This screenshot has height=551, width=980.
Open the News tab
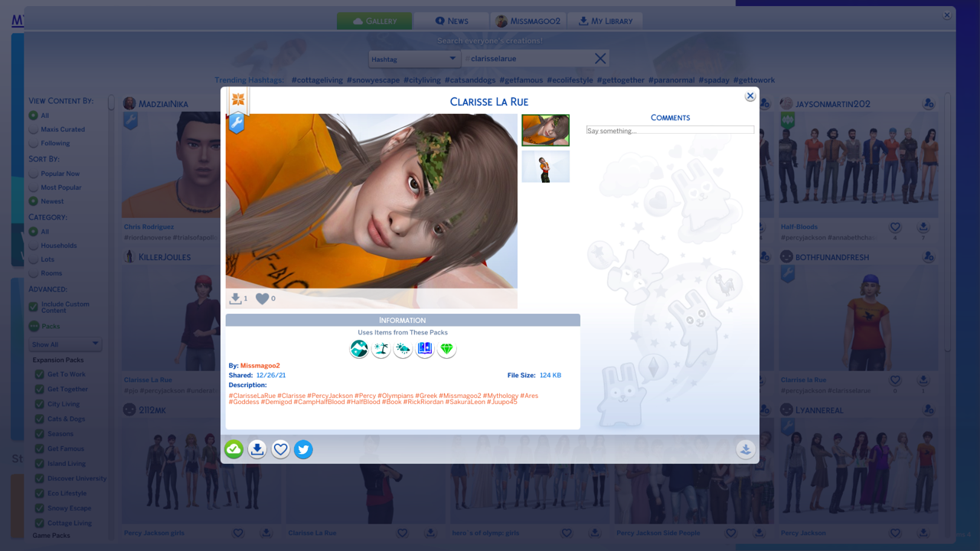click(x=451, y=21)
